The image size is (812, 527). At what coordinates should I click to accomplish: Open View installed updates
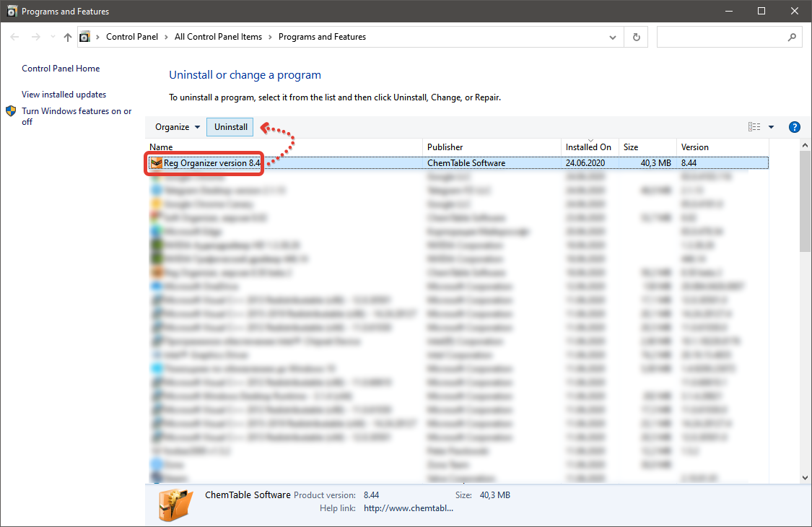coord(64,94)
